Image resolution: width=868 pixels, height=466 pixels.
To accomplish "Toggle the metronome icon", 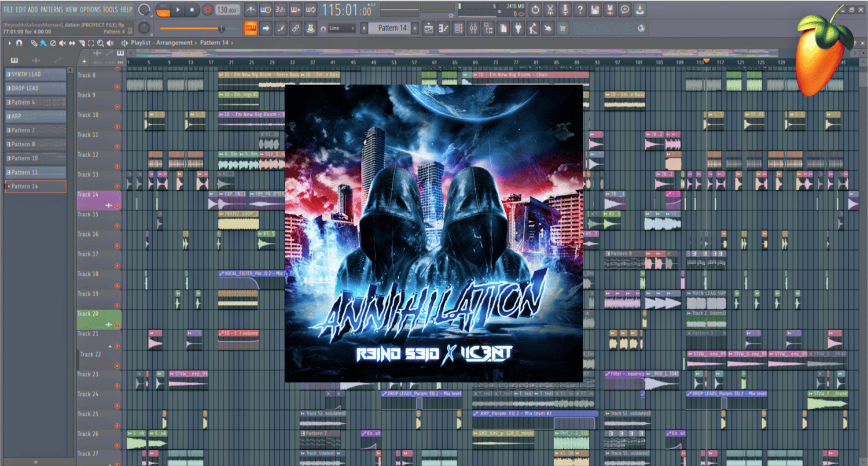I will (x=251, y=10).
